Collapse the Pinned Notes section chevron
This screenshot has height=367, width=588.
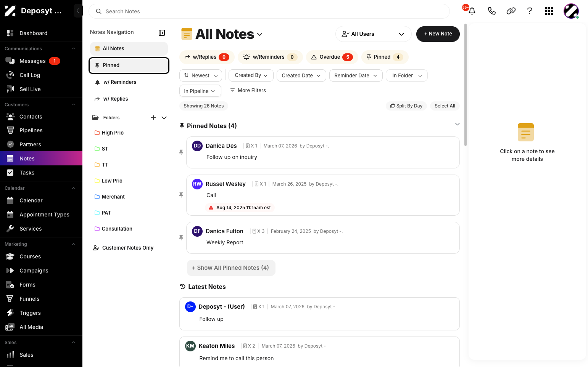457,124
